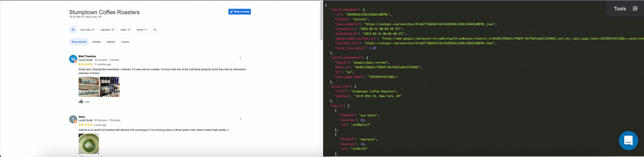Click the /m/05p7scf id value
This screenshot has height=157, width=644.
(x=361, y=125)
